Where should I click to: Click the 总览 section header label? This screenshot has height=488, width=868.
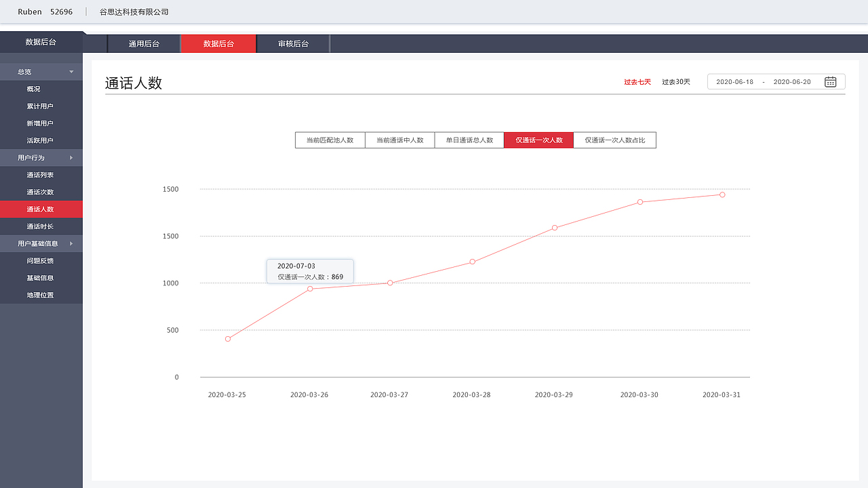coord(24,72)
